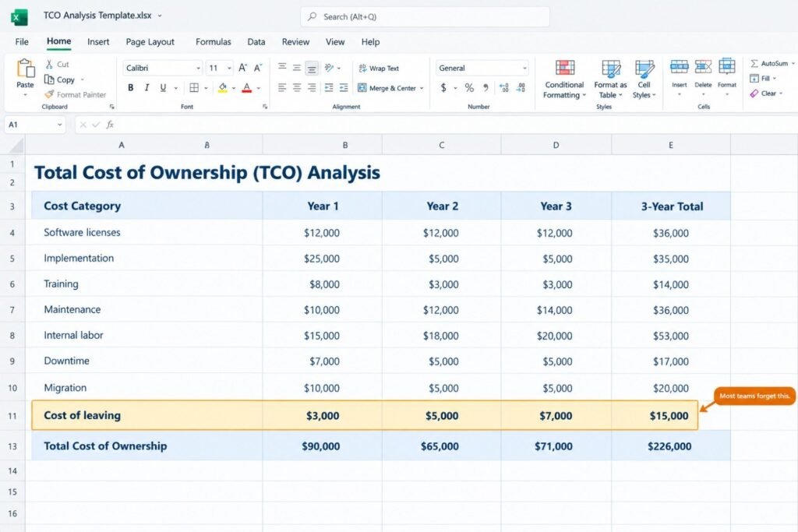Open Cell Styles gallery
This screenshot has width=798, height=532.
(644, 79)
